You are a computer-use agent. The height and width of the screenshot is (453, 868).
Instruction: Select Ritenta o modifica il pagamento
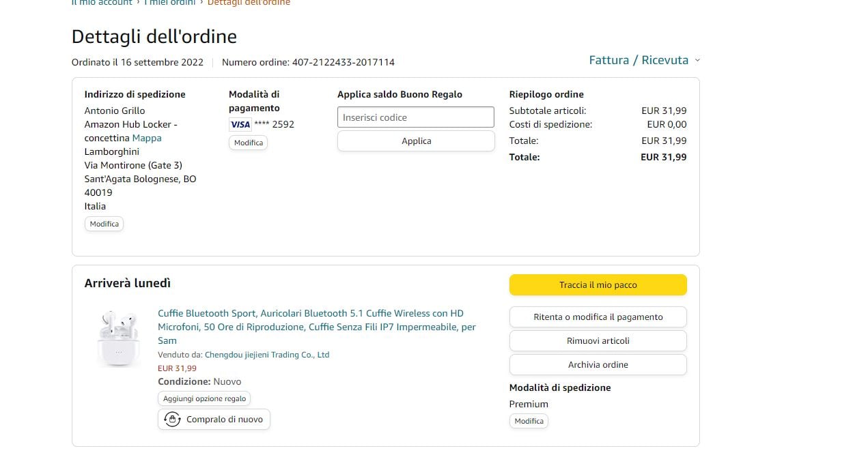coord(598,317)
